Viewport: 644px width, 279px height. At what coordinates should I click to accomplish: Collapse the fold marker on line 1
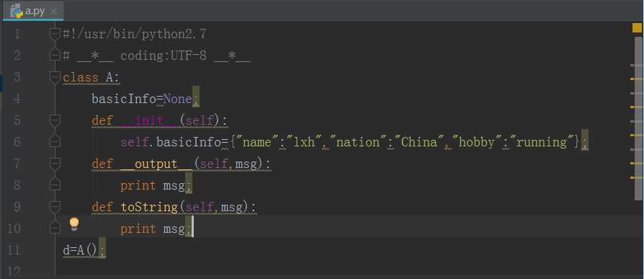[55, 34]
